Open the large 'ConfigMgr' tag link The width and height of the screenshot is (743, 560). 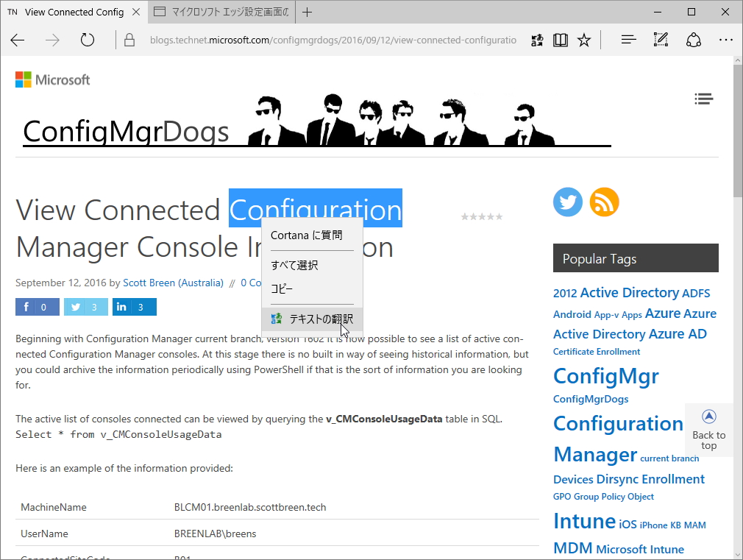point(606,376)
